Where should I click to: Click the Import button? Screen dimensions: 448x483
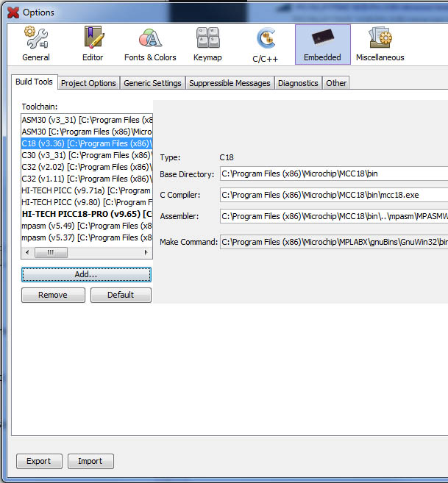[x=90, y=461]
